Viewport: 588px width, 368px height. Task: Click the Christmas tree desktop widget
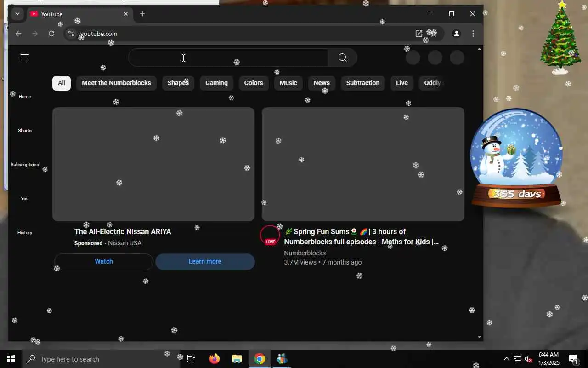point(561,38)
